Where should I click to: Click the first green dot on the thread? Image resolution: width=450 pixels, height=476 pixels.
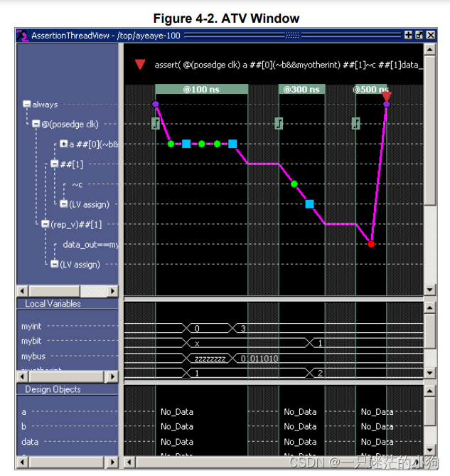tap(171, 144)
